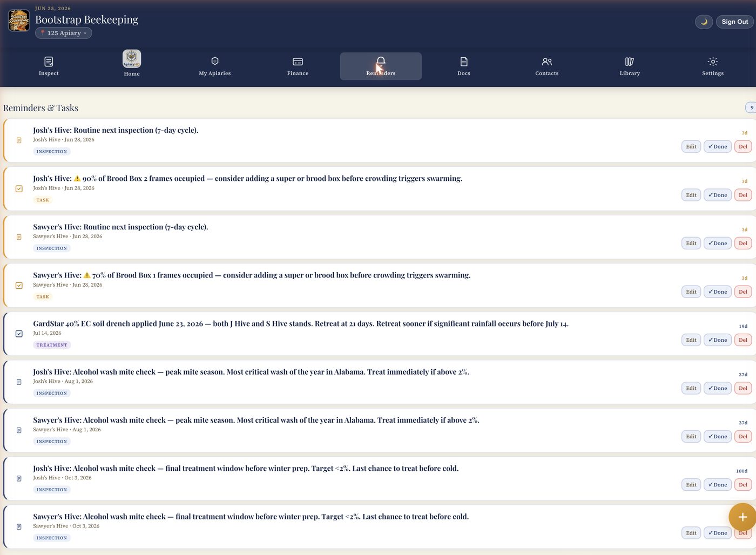756x555 pixels.
Task: Mark GardStar soil drench reminder Done
Action: pos(718,340)
